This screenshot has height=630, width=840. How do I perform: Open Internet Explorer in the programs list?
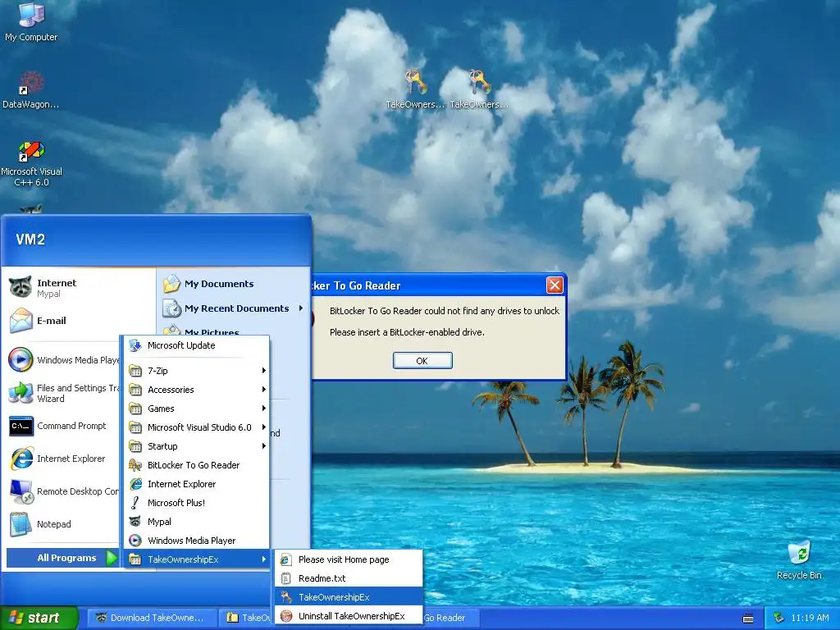[196, 484]
